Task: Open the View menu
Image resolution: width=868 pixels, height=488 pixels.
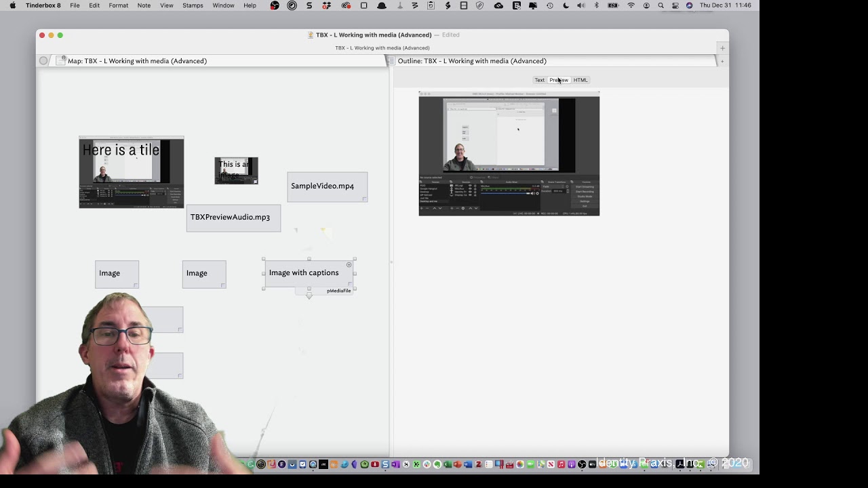Action: pos(166,5)
